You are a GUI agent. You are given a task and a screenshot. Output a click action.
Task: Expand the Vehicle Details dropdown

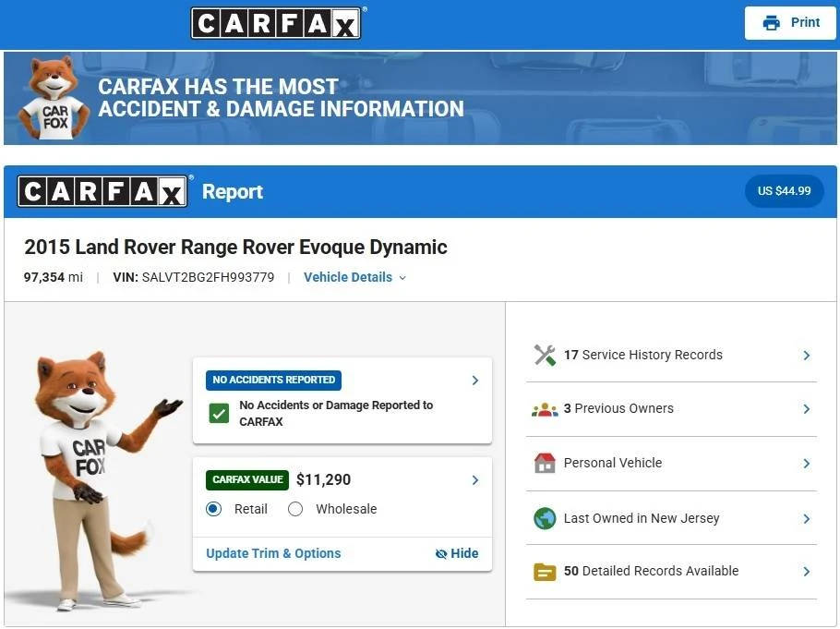click(x=354, y=277)
